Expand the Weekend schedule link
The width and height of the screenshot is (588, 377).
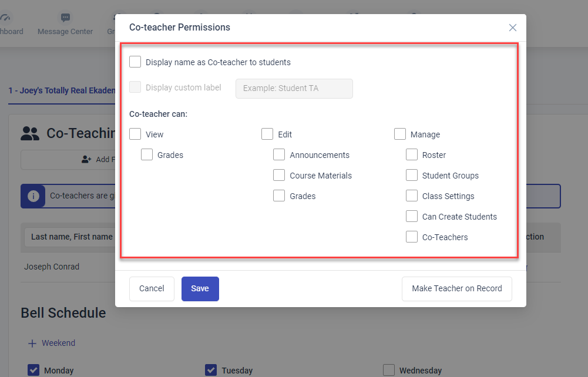coord(59,344)
